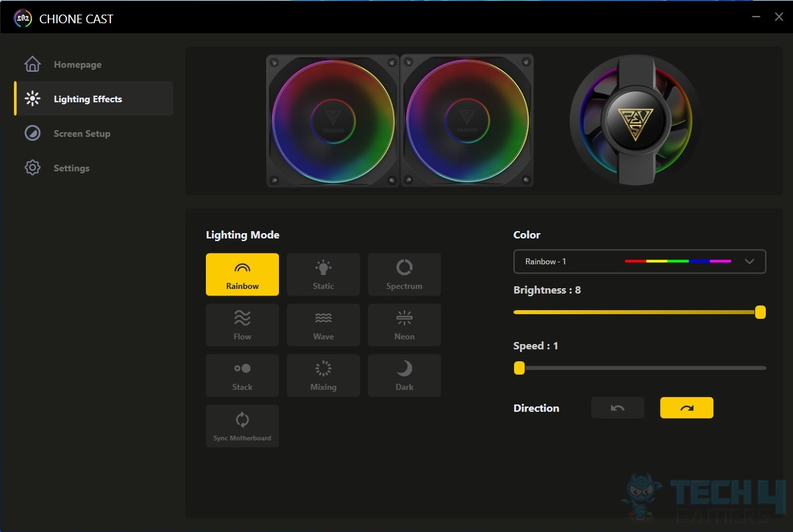
Task: Minimize the Chione Cast window
Action: (756, 17)
